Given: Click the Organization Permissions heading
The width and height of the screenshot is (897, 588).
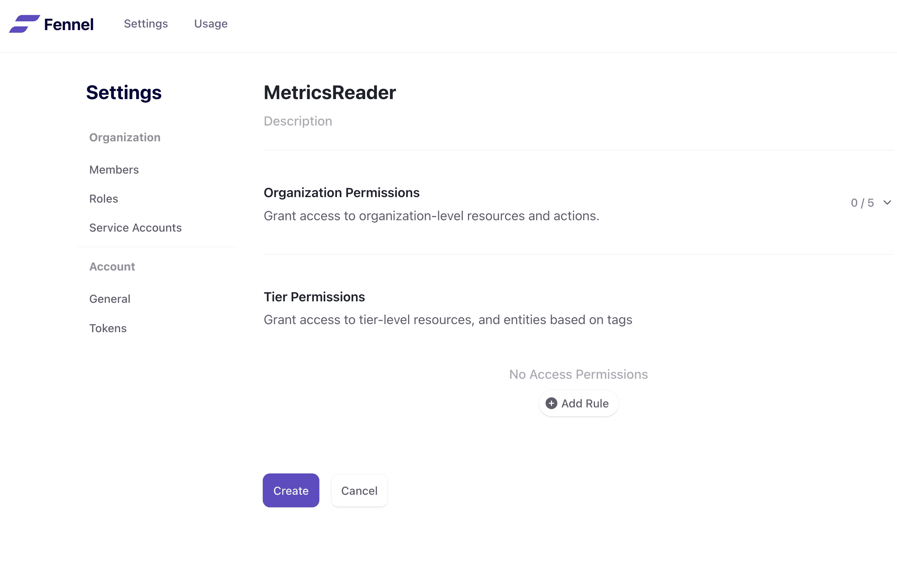Looking at the screenshot, I should pos(341,193).
